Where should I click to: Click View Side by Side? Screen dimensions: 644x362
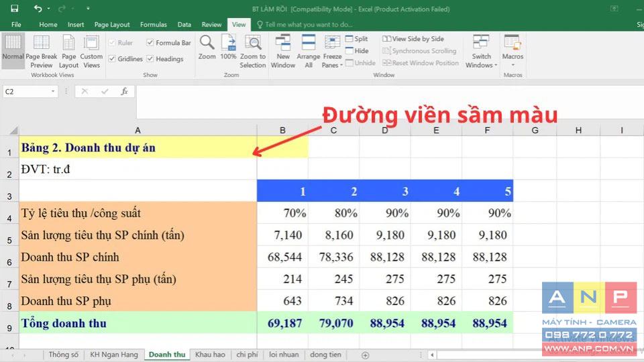click(x=413, y=39)
